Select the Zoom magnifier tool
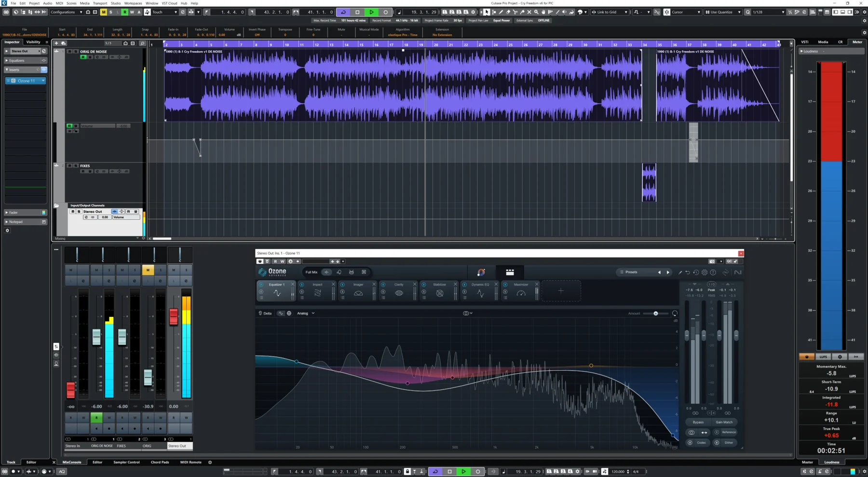868x477 pixels. point(536,12)
